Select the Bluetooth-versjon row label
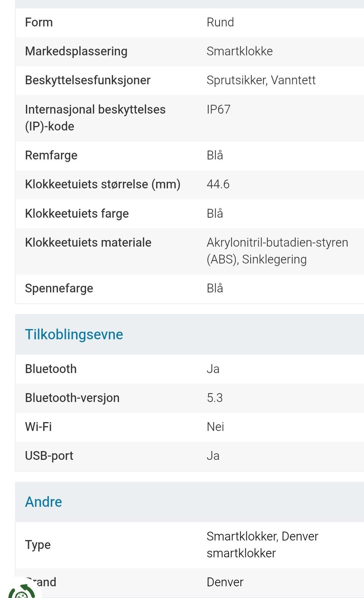The height and width of the screenshot is (598, 364). pos(72,398)
